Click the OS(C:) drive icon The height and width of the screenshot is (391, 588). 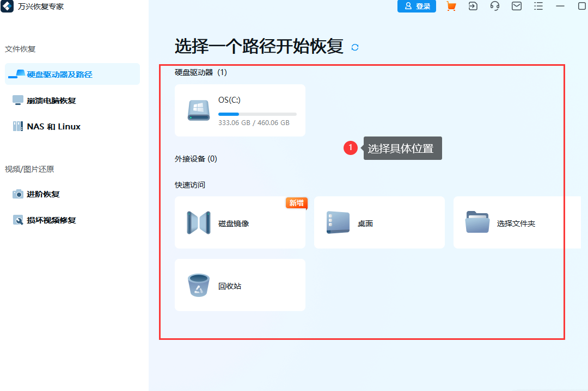pos(199,110)
